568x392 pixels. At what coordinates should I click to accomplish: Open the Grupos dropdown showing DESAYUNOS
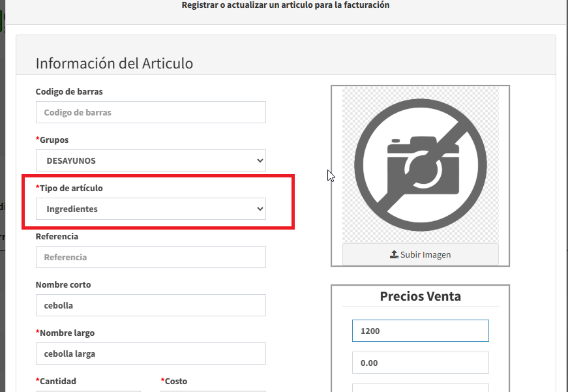click(151, 160)
